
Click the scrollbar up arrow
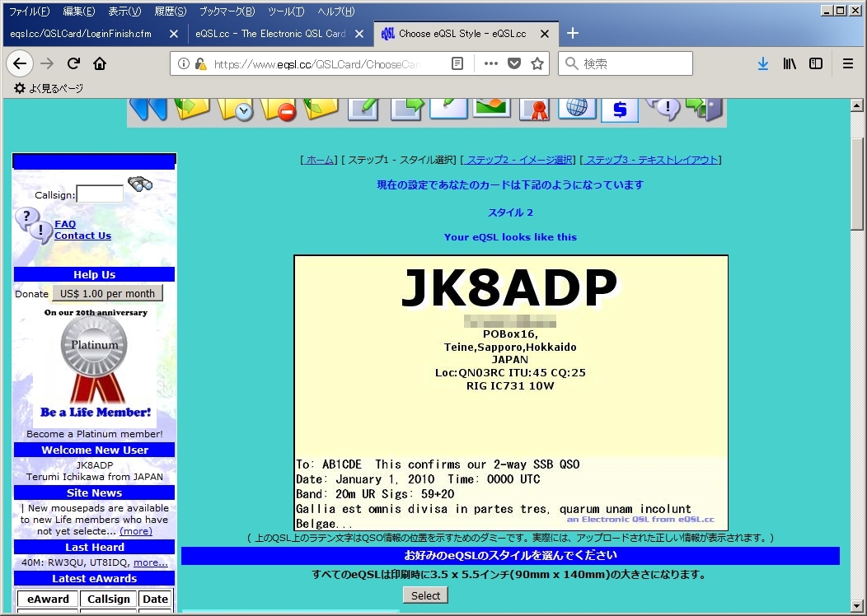857,105
